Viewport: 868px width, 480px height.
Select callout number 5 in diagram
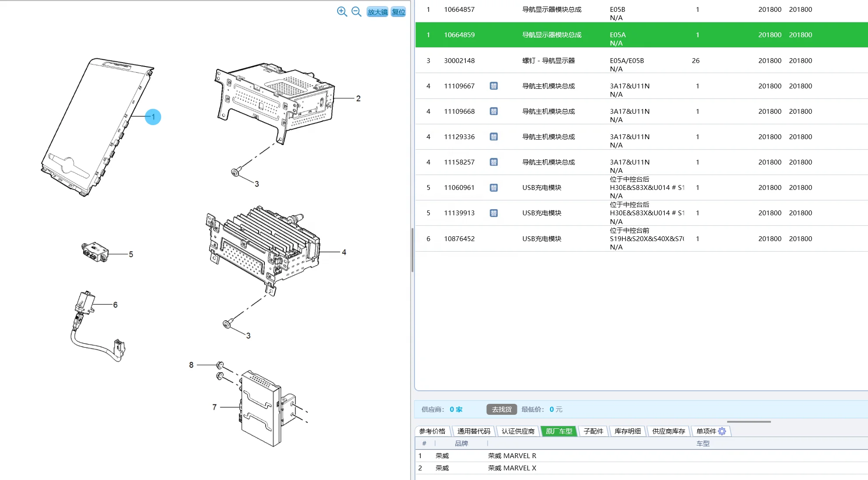131,254
